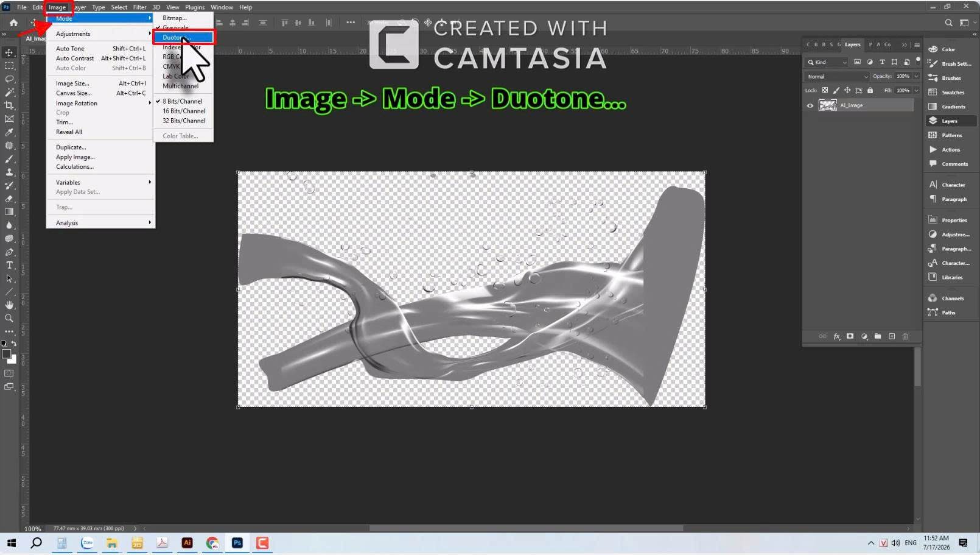Select the Move tool in toolbar

tap(9, 52)
